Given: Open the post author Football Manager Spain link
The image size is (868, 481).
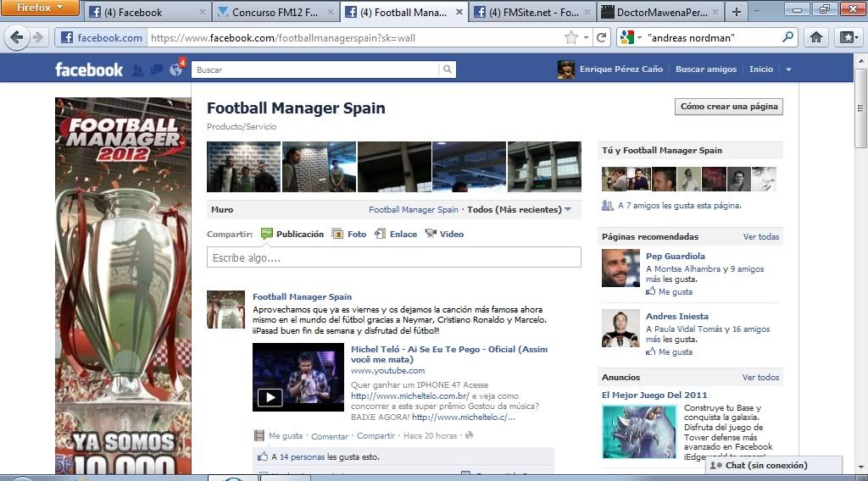Looking at the screenshot, I should (x=303, y=297).
